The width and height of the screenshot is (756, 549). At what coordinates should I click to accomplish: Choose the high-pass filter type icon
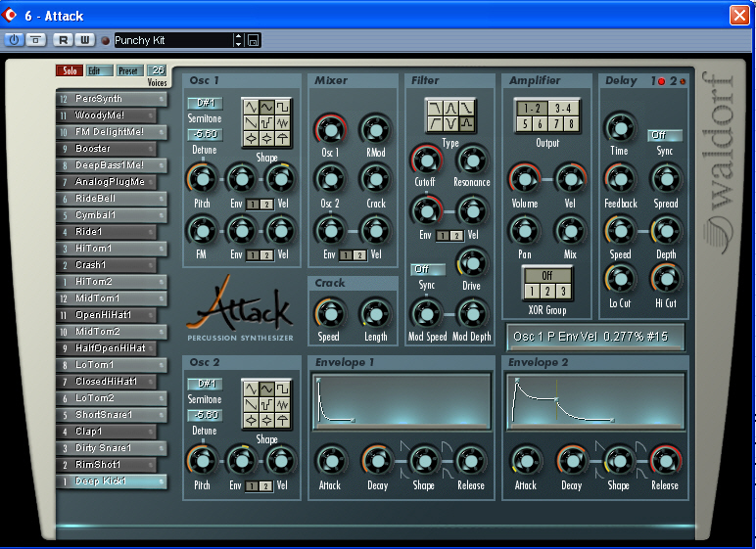(435, 124)
